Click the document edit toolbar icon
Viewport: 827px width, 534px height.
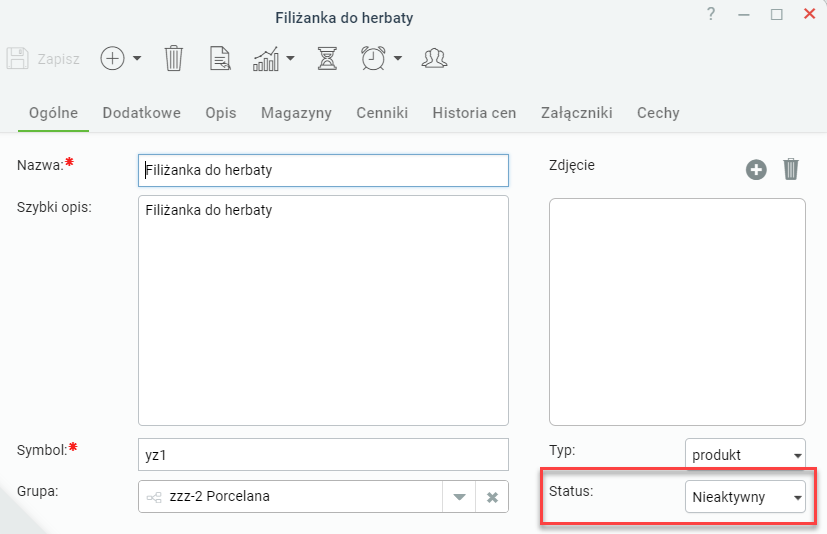tap(220, 58)
